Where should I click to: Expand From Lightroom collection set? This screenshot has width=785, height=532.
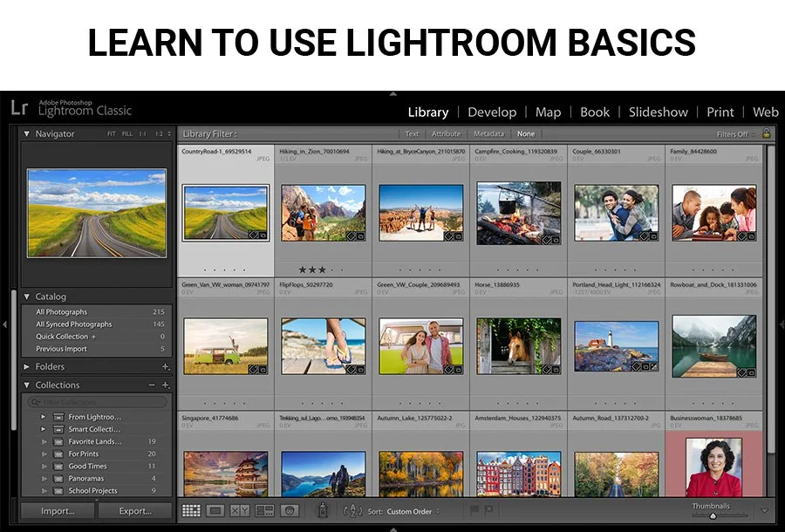pos(44,417)
